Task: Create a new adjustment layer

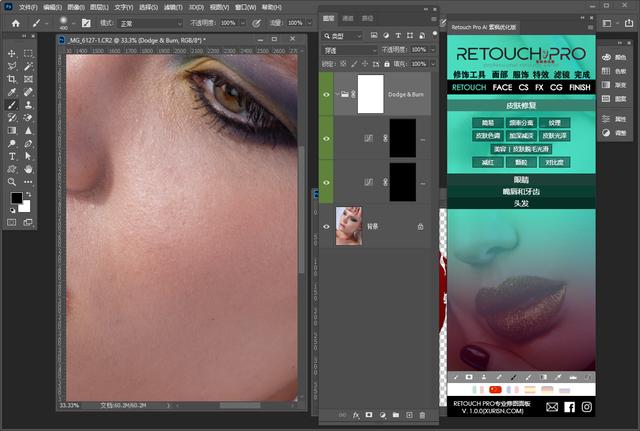Action: click(x=382, y=415)
